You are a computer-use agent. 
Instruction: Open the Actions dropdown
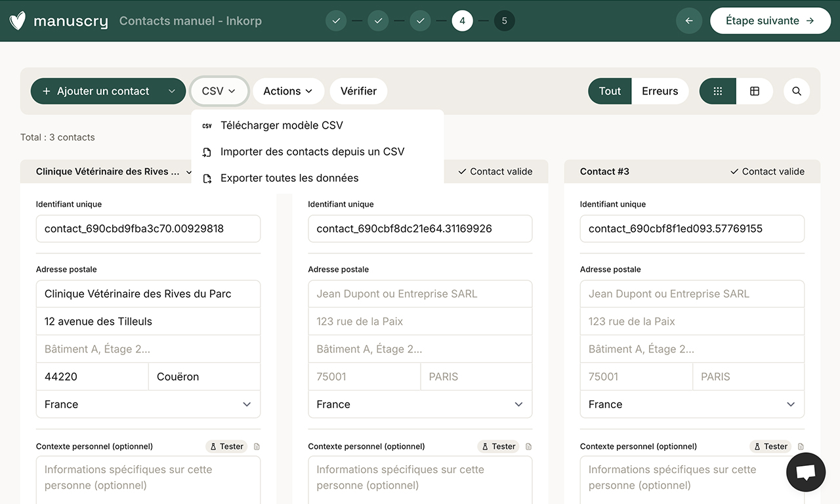click(288, 91)
